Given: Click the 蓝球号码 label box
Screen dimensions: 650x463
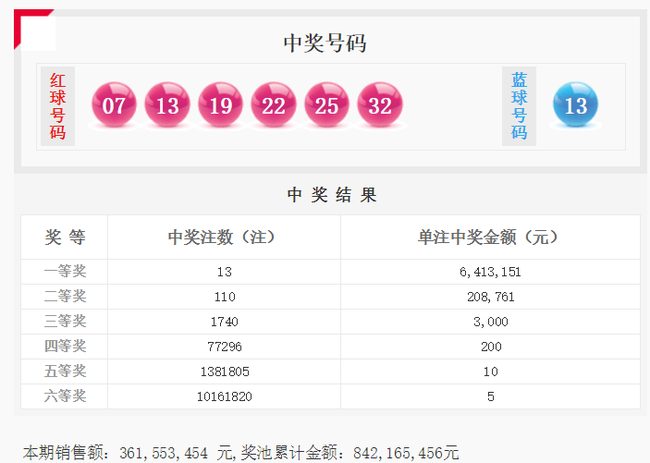Looking at the screenshot, I should coord(519,105).
